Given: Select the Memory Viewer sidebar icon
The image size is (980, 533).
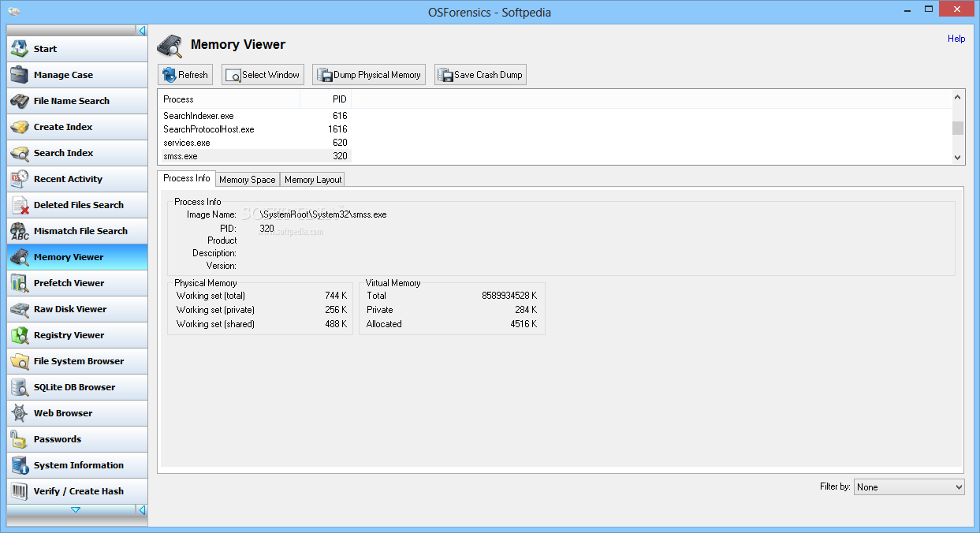Looking at the screenshot, I should coord(20,257).
